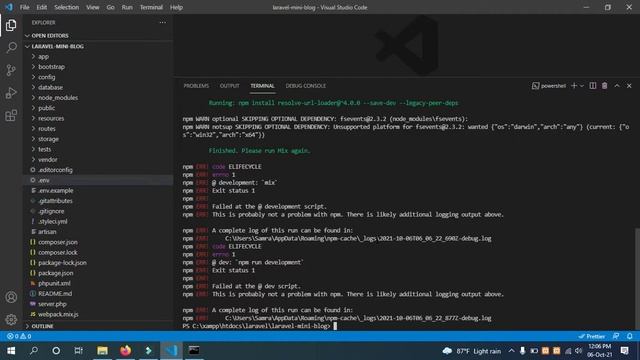Switch to the Terminal tab

click(262, 86)
